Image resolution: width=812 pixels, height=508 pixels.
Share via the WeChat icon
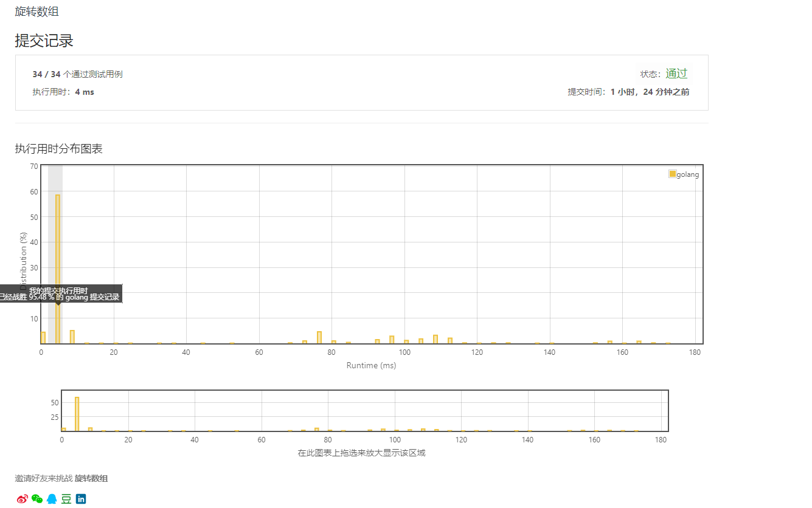pos(37,499)
